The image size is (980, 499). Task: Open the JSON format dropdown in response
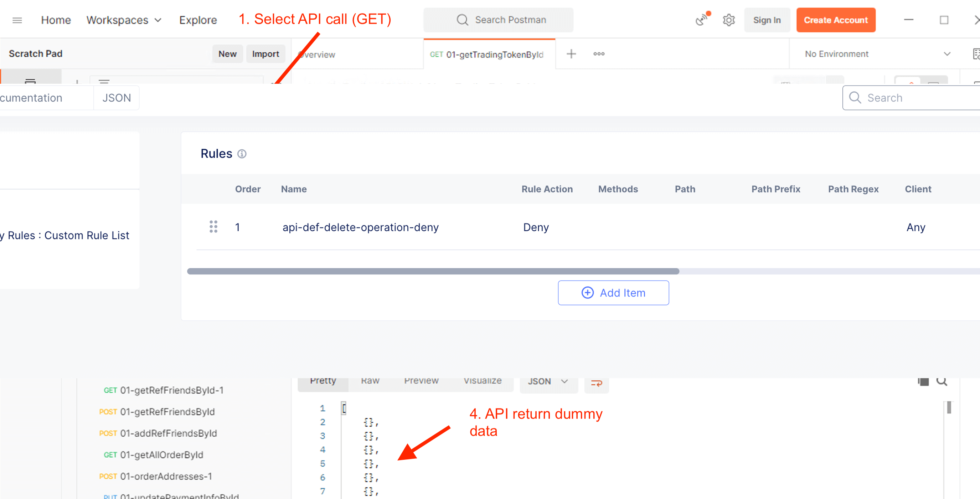tap(548, 381)
